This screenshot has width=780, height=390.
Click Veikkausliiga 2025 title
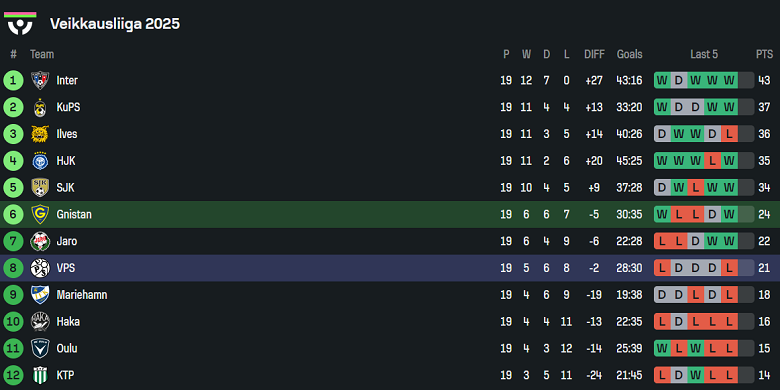115,23
